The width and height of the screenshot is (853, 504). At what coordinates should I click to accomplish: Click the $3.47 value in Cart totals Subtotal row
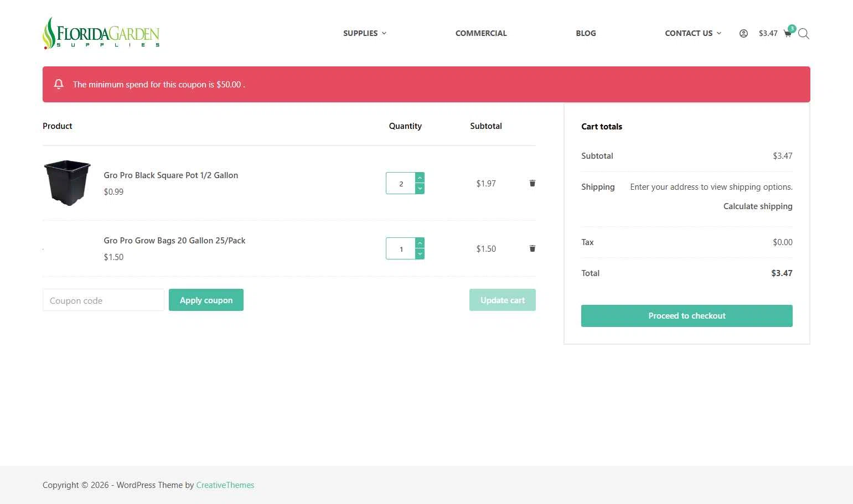[783, 156]
